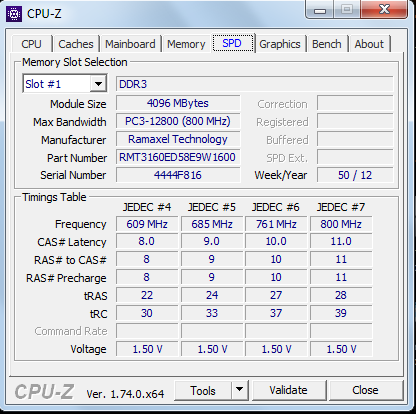Click the Ramaxel Technology manufacturer value
The height and width of the screenshot is (414, 416).
tap(178, 139)
